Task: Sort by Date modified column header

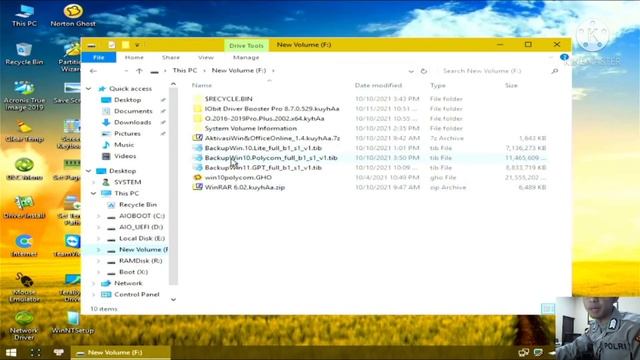Action: (x=378, y=85)
